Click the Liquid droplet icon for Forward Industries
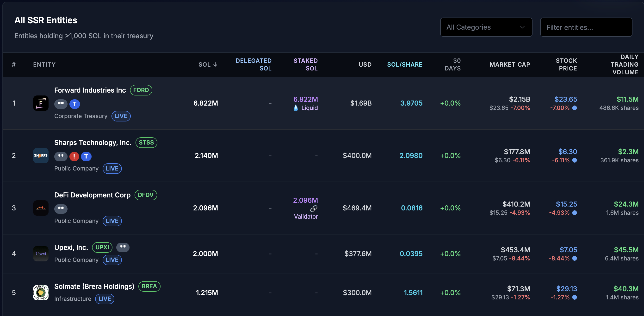This screenshot has width=644, height=316. pyautogui.click(x=296, y=108)
